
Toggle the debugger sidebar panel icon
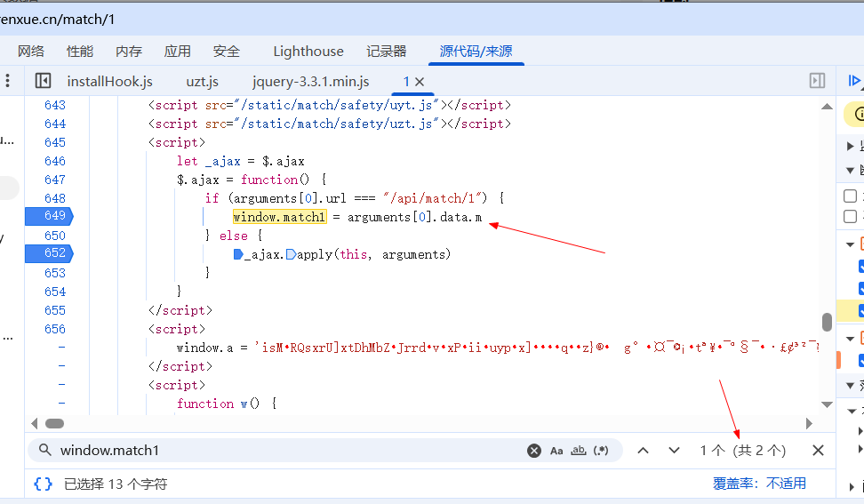pos(817,81)
